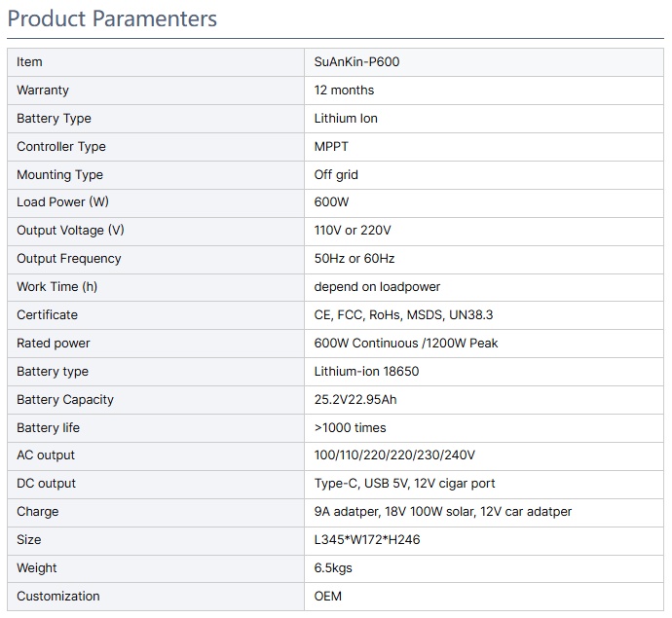Image resolution: width=672 pixels, height=618 pixels.
Task: Click the '50Hz or 60Hz' value
Action: 355,259
